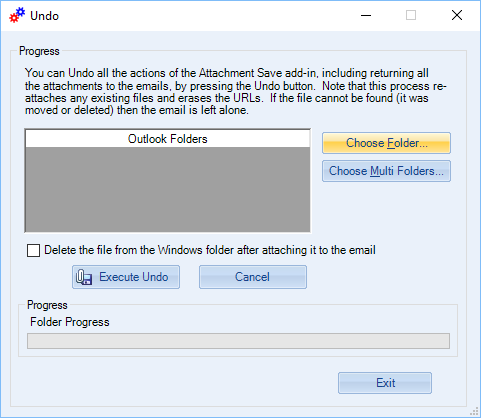Click the empty gray folder list area
The height and width of the screenshot is (418, 481).
168,189
